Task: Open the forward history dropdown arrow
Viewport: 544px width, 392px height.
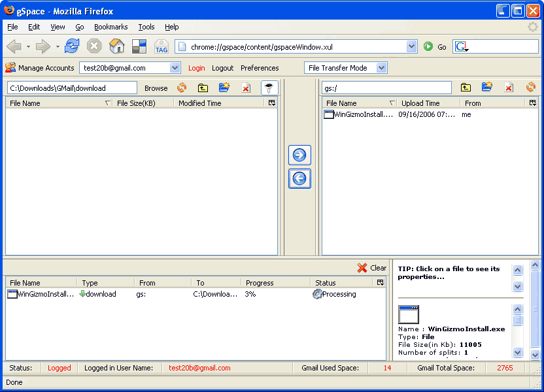Action: tap(58, 47)
